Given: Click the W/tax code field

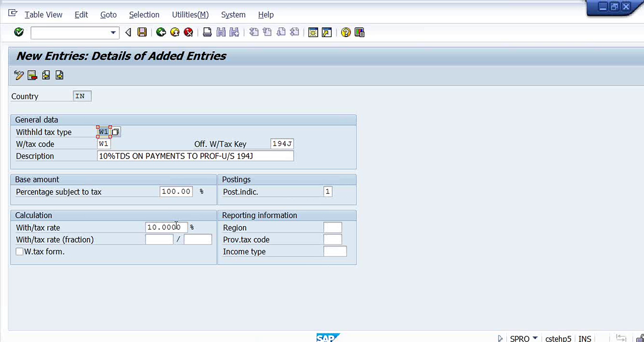Looking at the screenshot, I should click(104, 144).
